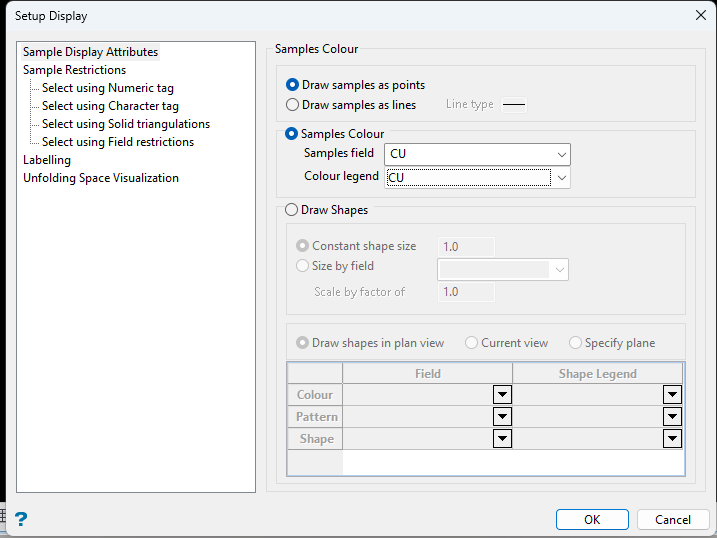Image resolution: width=717 pixels, height=538 pixels.
Task: Go to Select using Numeric tag
Action: pos(108,88)
